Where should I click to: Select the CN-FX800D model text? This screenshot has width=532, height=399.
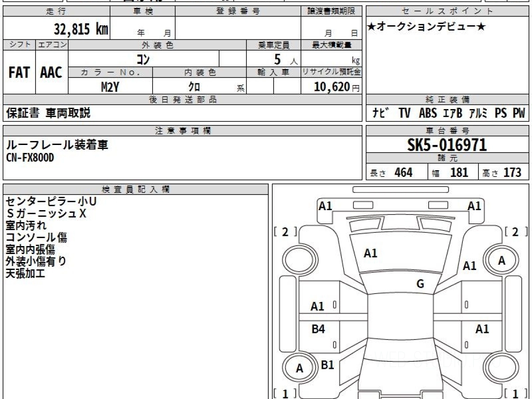pos(30,157)
